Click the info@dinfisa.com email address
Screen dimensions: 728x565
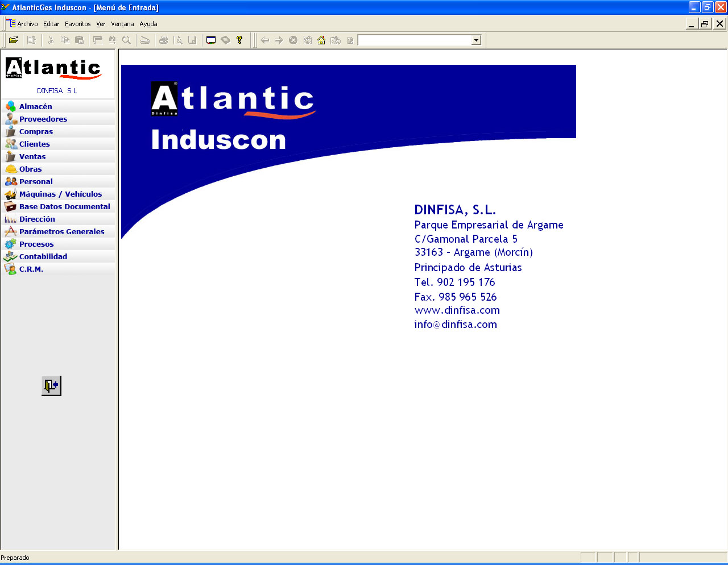[x=456, y=325]
